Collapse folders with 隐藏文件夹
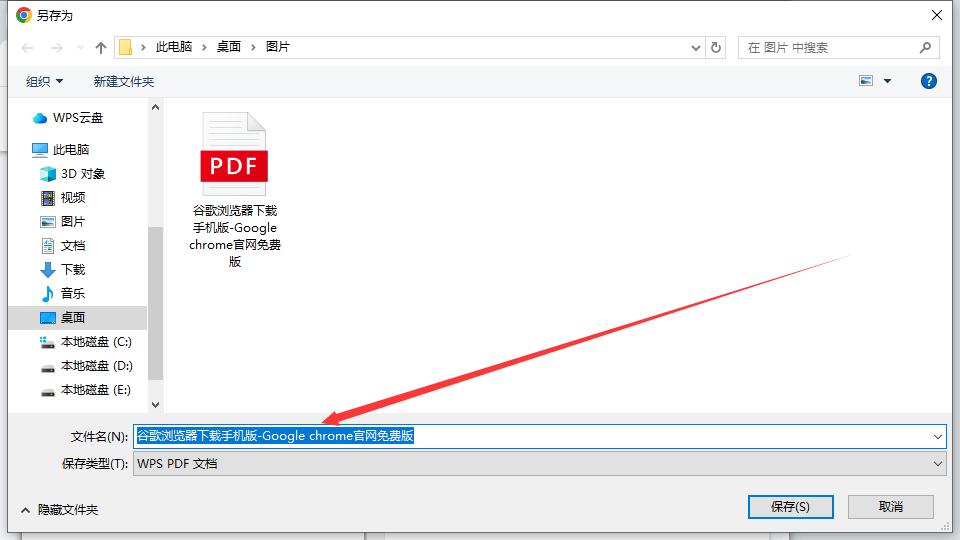 tap(59, 509)
